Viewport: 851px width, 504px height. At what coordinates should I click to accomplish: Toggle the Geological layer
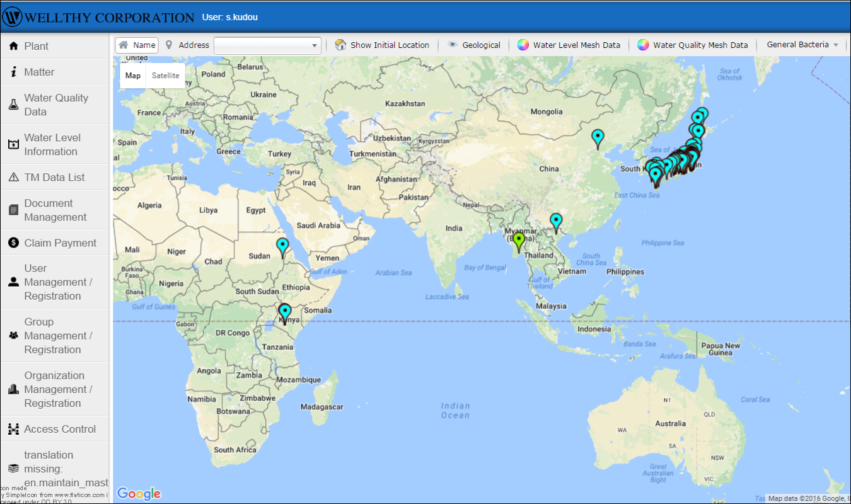pyautogui.click(x=474, y=45)
